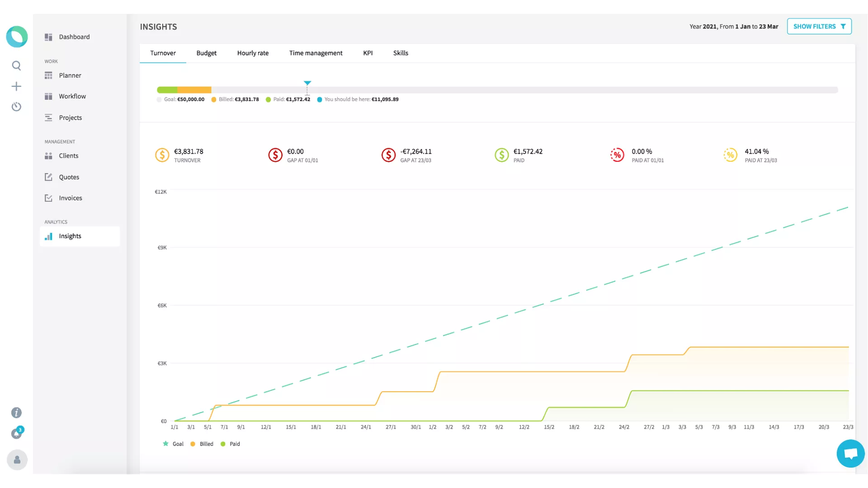
Task: Switch to the Budget tab
Action: 206,53
